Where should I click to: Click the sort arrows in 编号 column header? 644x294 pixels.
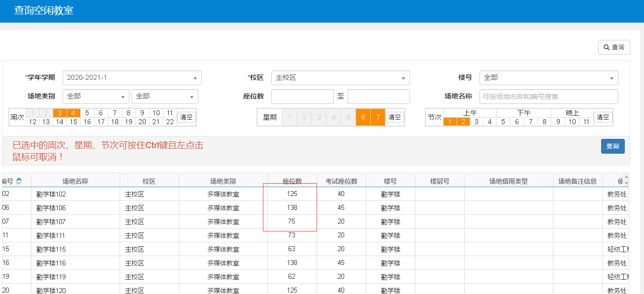point(19,181)
